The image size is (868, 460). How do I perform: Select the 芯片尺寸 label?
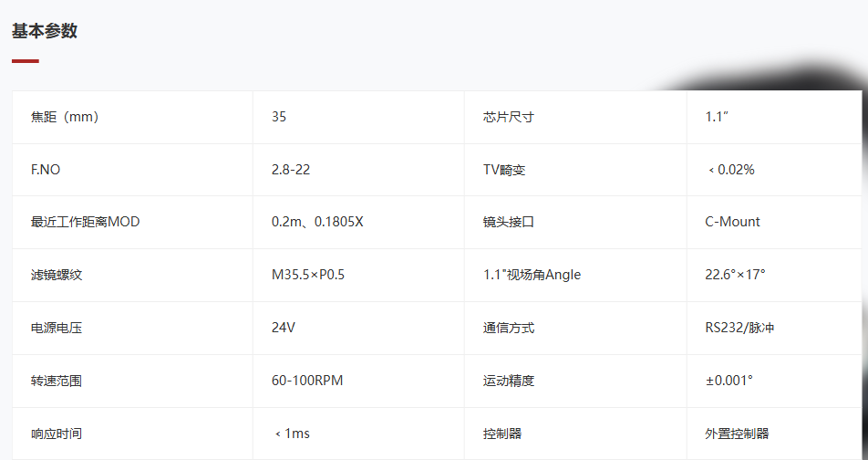[x=508, y=117]
